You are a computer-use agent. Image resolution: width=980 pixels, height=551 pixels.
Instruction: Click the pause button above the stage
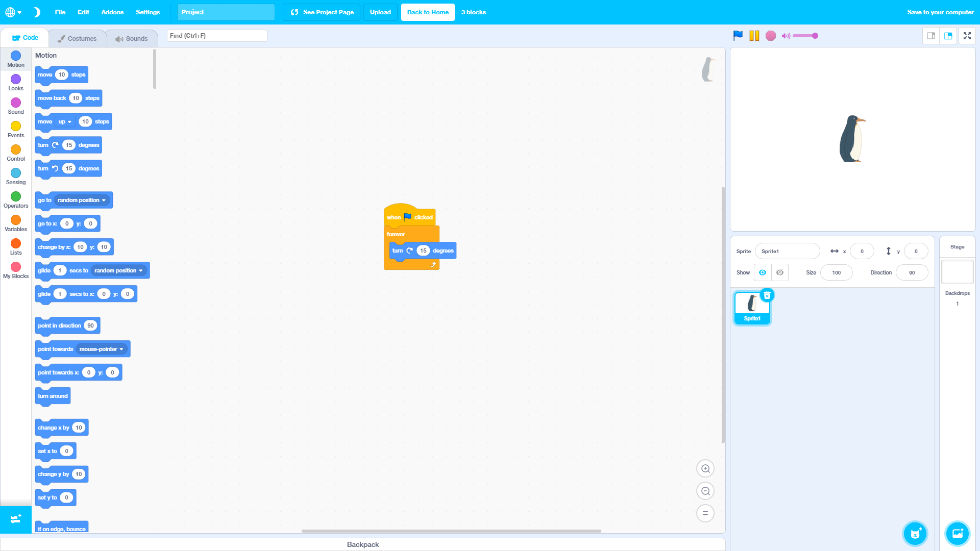pos(754,36)
